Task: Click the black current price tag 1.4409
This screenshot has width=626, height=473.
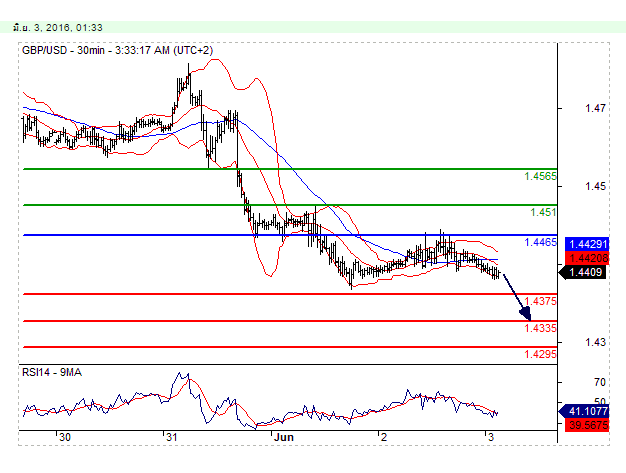Action: pyautogui.click(x=583, y=272)
